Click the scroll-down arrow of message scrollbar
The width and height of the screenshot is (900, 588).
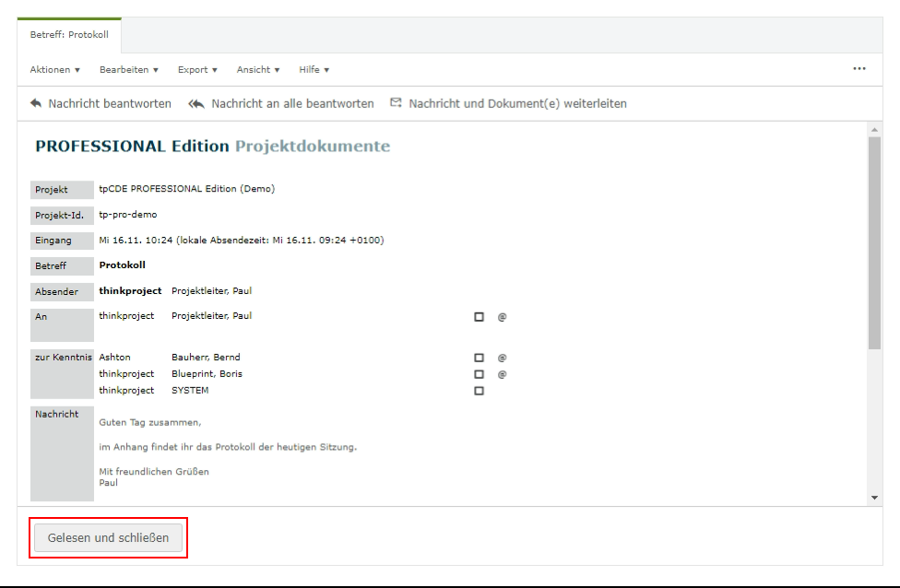click(x=874, y=498)
